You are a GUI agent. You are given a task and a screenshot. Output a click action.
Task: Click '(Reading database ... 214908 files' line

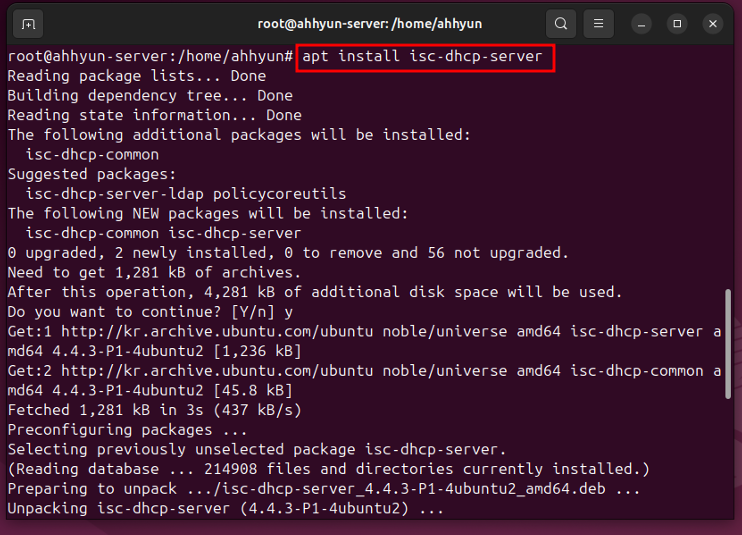(x=329, y=469)
